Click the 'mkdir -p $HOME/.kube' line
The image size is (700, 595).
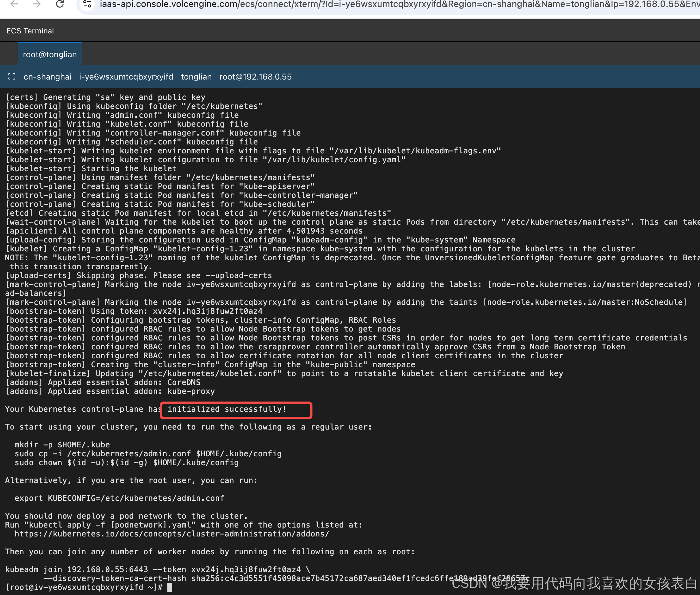pyautogui.click(x=62, y=444)
